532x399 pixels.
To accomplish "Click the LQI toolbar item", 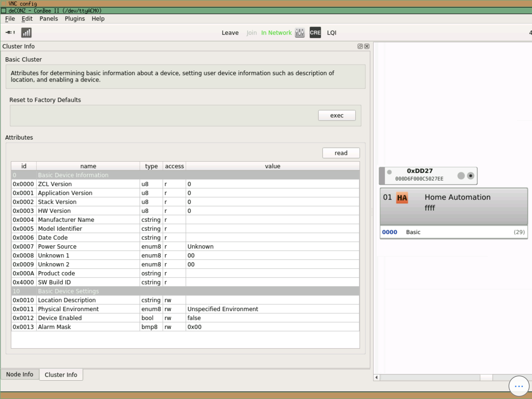I will (x=331, y=33).
